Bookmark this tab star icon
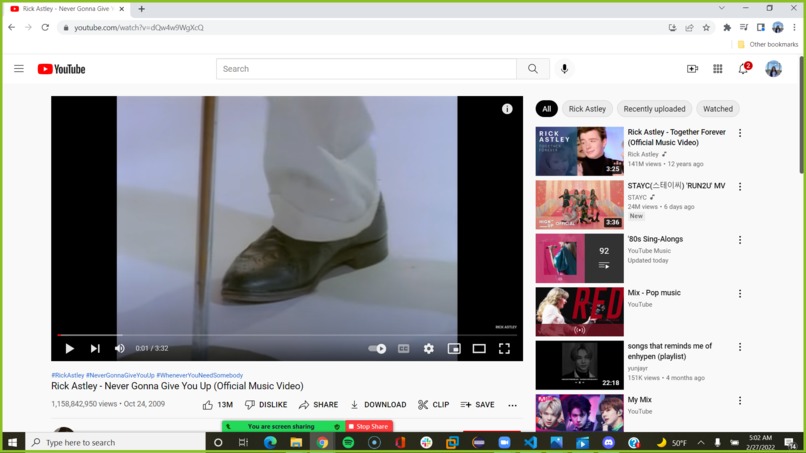The width and height of the screenshot is (806, 453). tap(706, 28)
